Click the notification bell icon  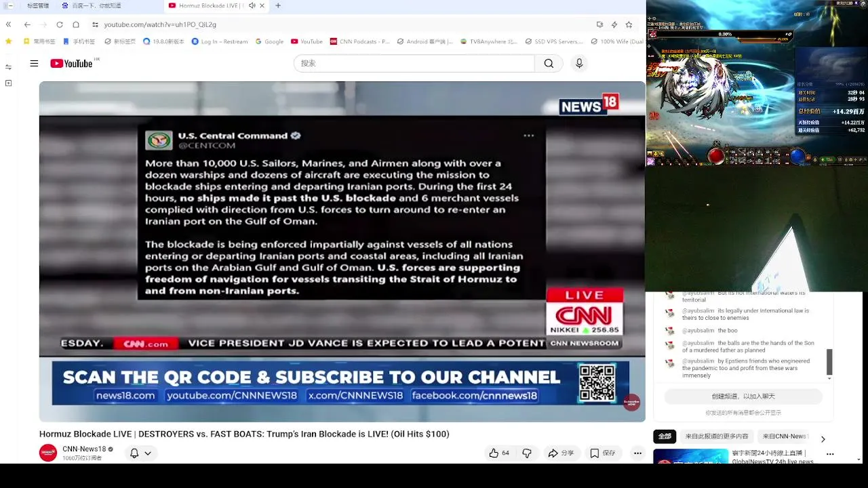(x=134, y=453)
